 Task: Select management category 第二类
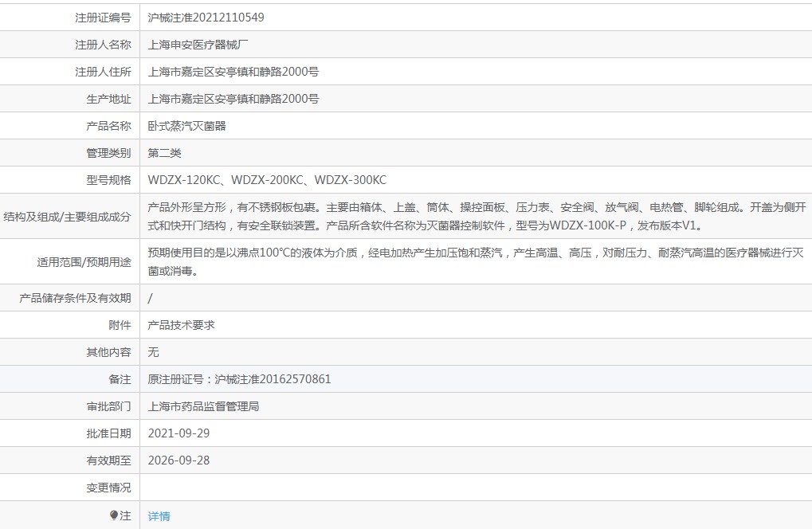point(164,153)
